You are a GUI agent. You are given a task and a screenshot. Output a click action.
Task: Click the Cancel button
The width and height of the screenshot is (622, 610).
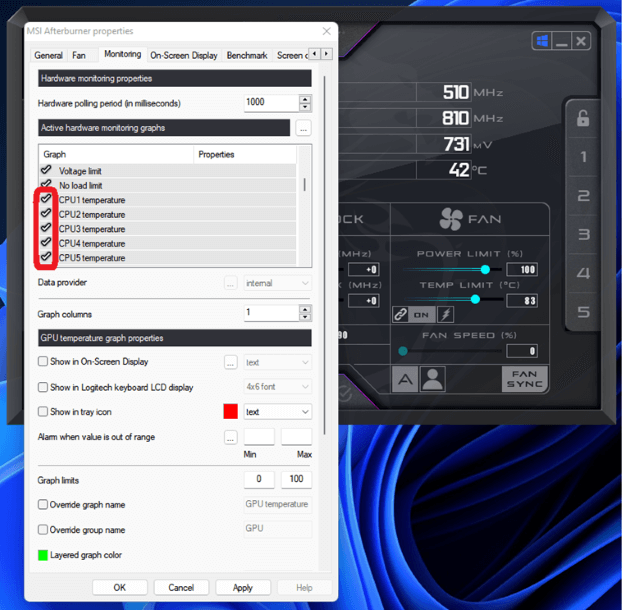(181, 587)
